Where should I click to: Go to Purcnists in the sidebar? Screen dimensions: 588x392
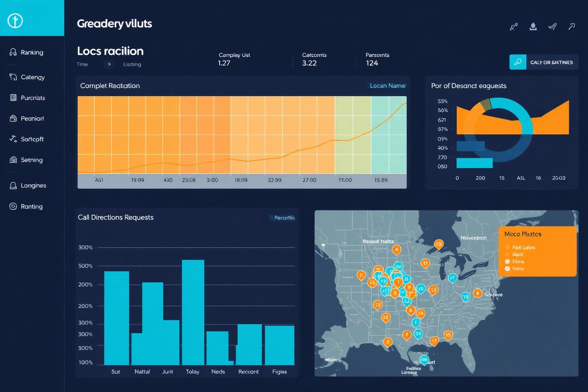27,98
